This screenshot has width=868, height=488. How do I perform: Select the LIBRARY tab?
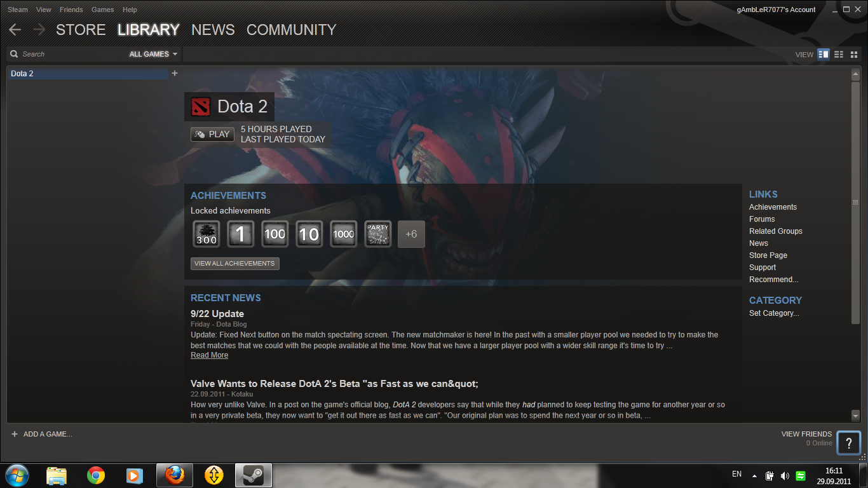coord(149,30)
